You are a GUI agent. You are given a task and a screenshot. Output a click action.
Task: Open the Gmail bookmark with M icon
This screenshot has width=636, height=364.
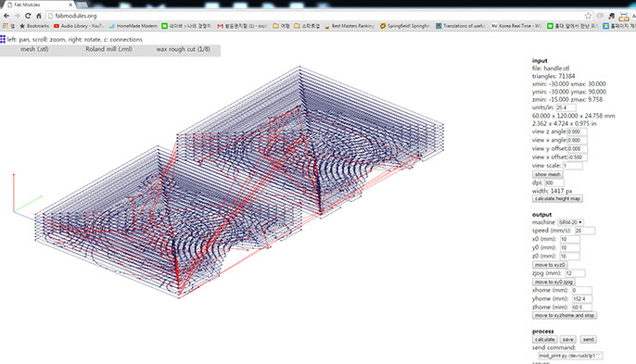point(242,26)
